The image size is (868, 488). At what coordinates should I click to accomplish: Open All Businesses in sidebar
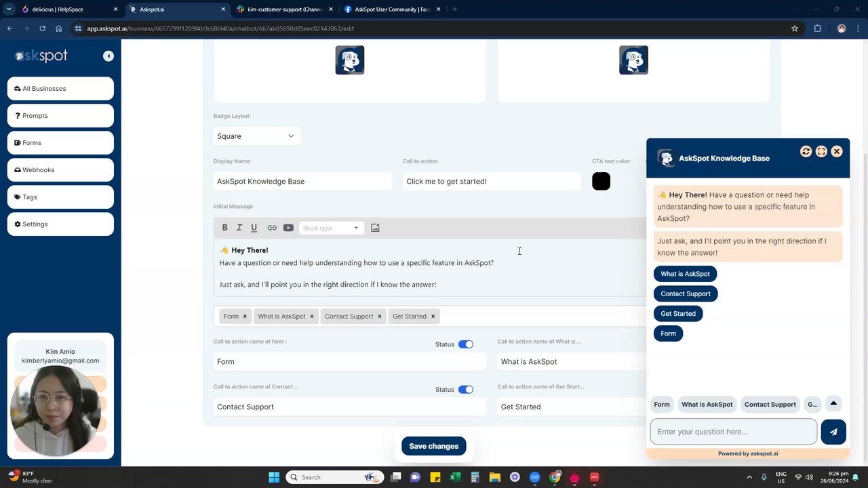[60, 89]
